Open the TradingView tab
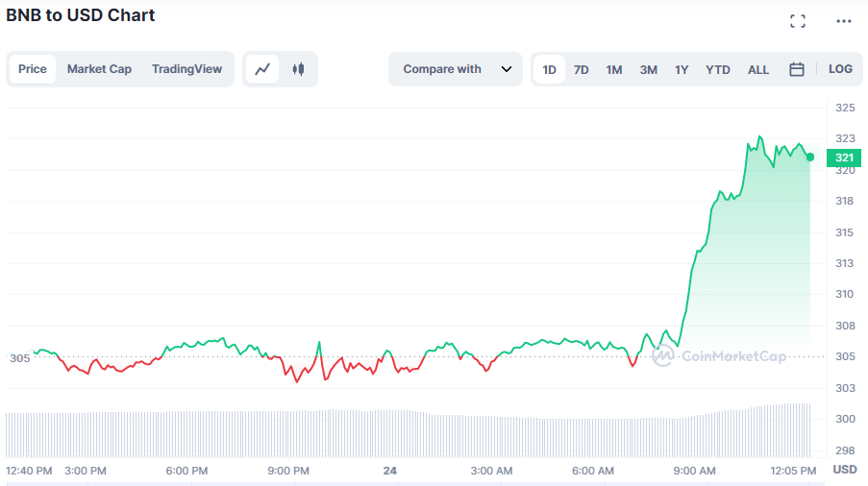868x486 pixels. tap(186, 69)
